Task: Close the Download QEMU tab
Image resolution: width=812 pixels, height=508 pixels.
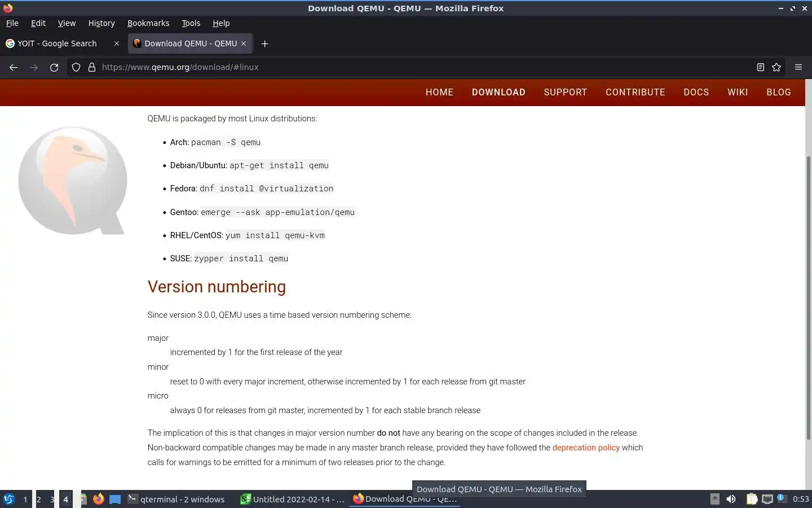Action: point(244,43)
